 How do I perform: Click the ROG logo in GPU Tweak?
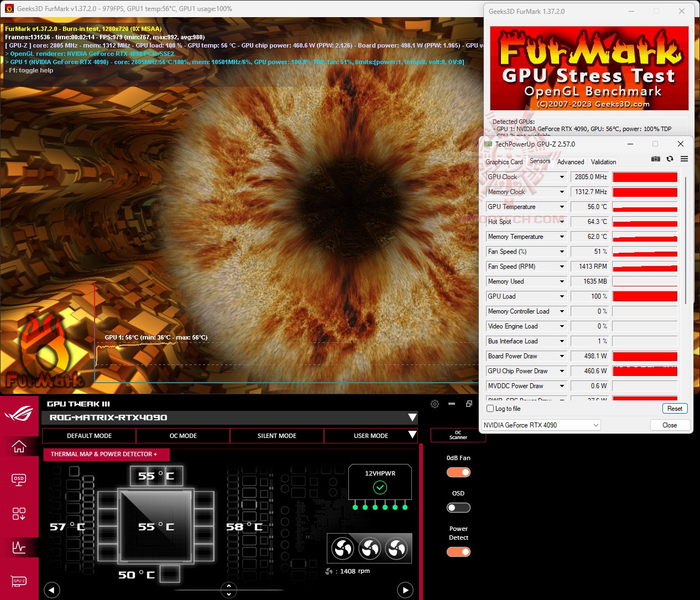pyautogui.click(x=19, y=413)
